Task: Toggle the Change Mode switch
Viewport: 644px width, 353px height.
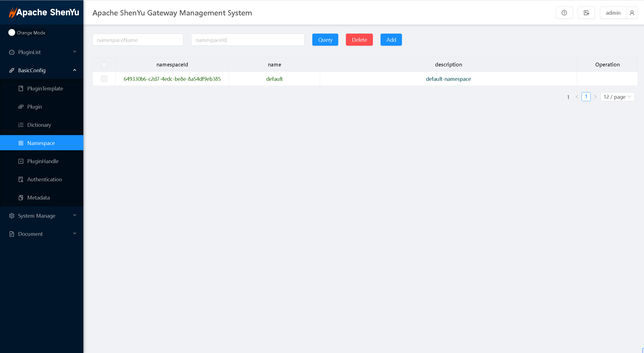Action: point(12,33)
